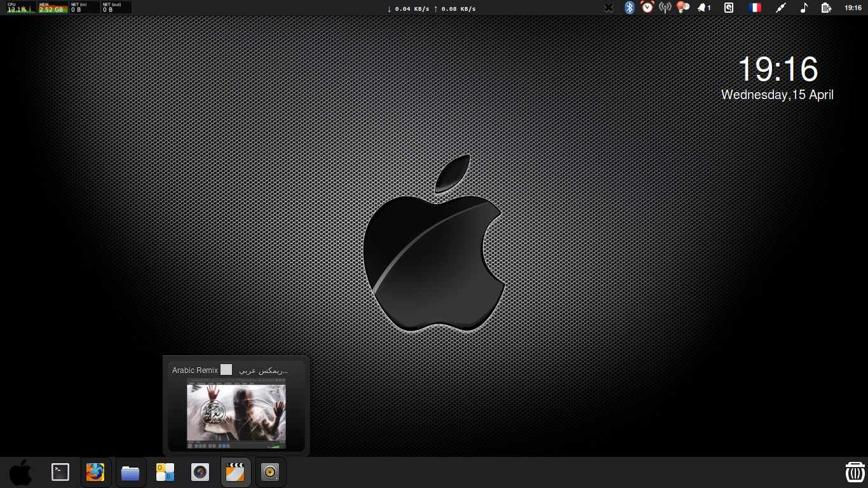
Task: Open the battery power indicator
Action: point(825,8)
